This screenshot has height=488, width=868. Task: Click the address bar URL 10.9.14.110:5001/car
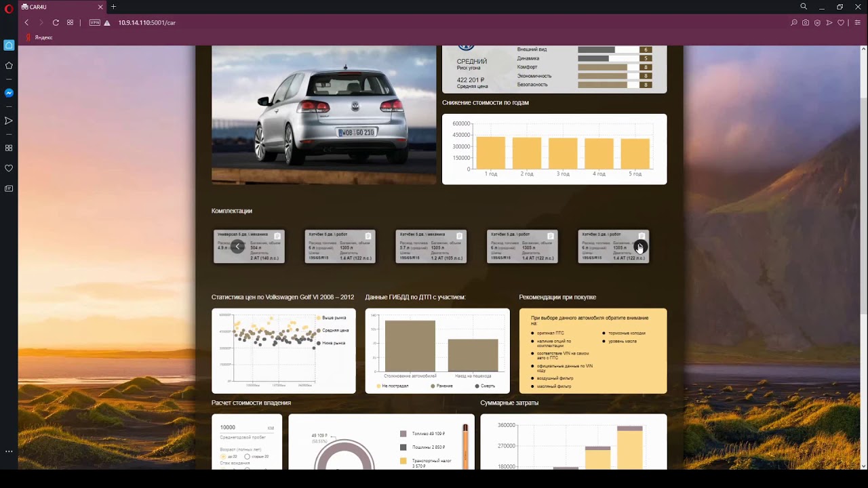coord(146,22)
